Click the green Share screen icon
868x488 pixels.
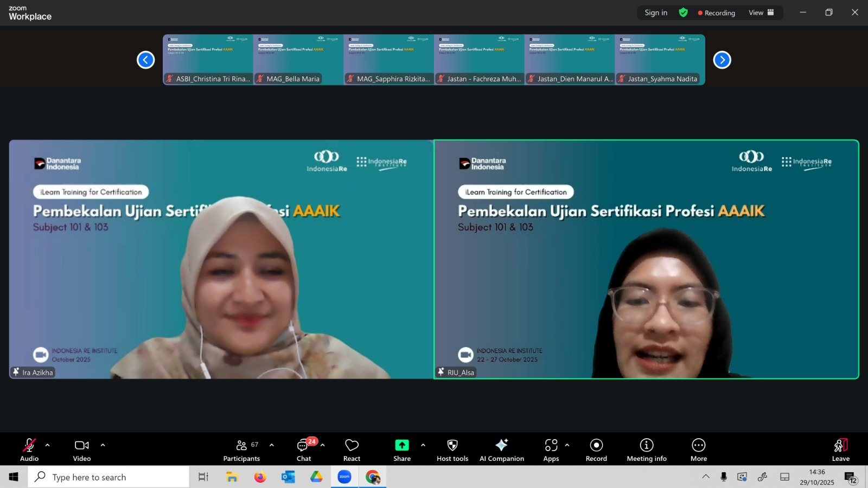click(402, 445)
